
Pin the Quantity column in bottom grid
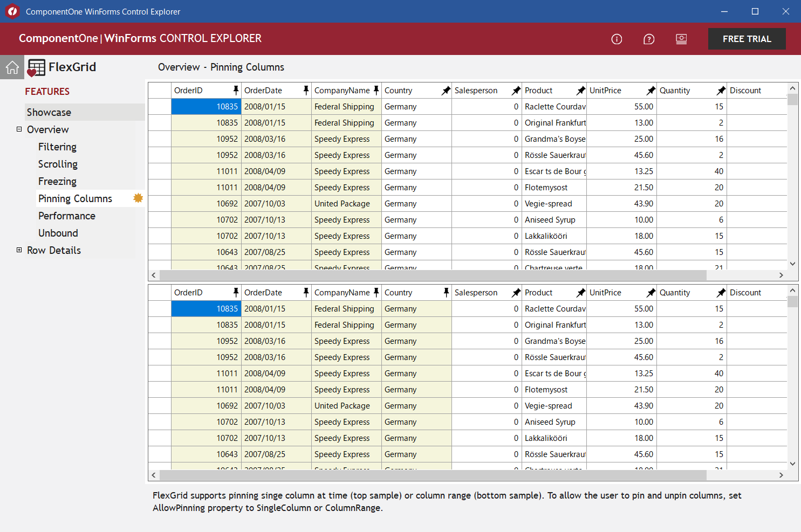pos(721,292)
